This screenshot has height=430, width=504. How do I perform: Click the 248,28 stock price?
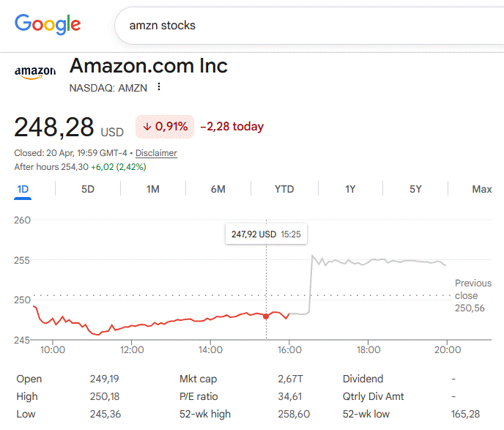click(54, 128)
